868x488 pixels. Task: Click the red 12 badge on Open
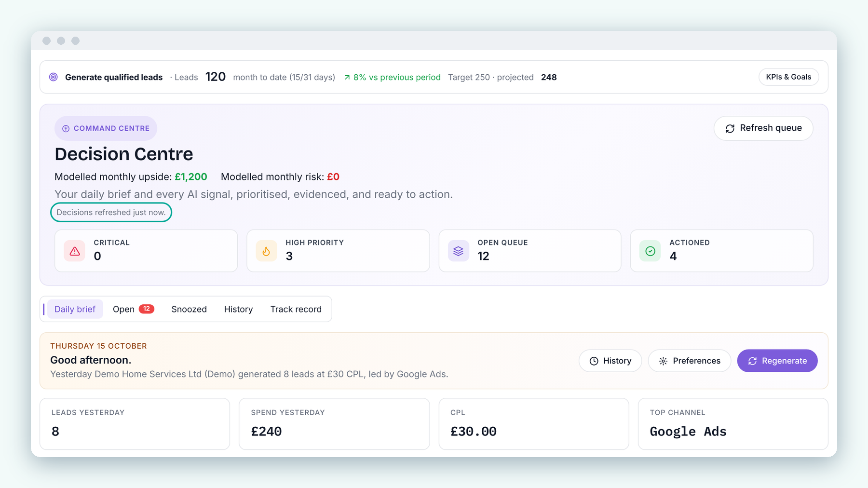tap(147, 309)
